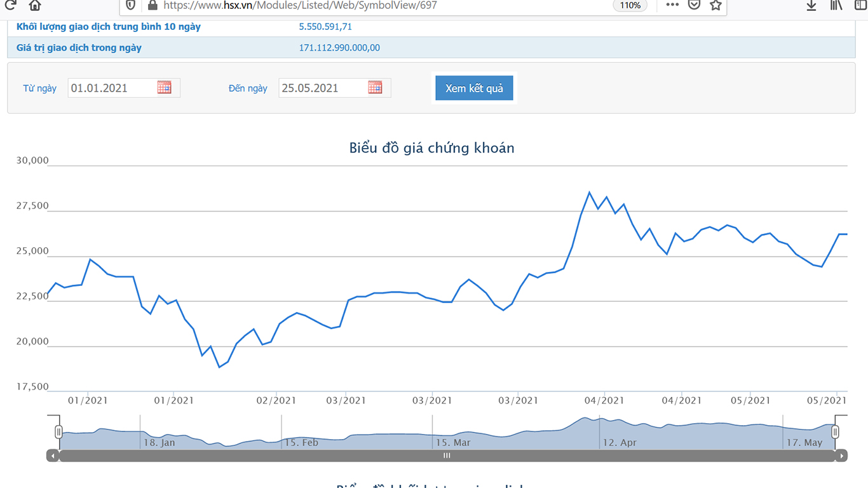The height and width of the screenshot is (488, 868).
Task: Click the padlock site security icon
Action: 152,5
